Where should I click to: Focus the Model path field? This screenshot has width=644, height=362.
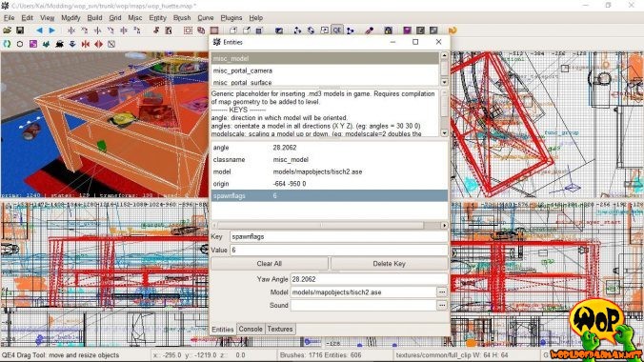(x=363, y=292)
